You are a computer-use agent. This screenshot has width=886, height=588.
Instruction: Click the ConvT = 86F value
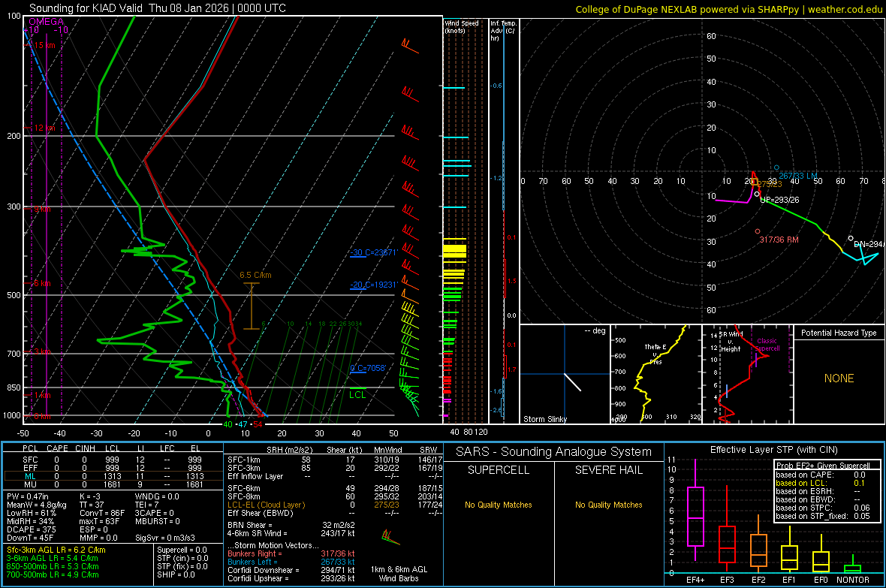102,514
